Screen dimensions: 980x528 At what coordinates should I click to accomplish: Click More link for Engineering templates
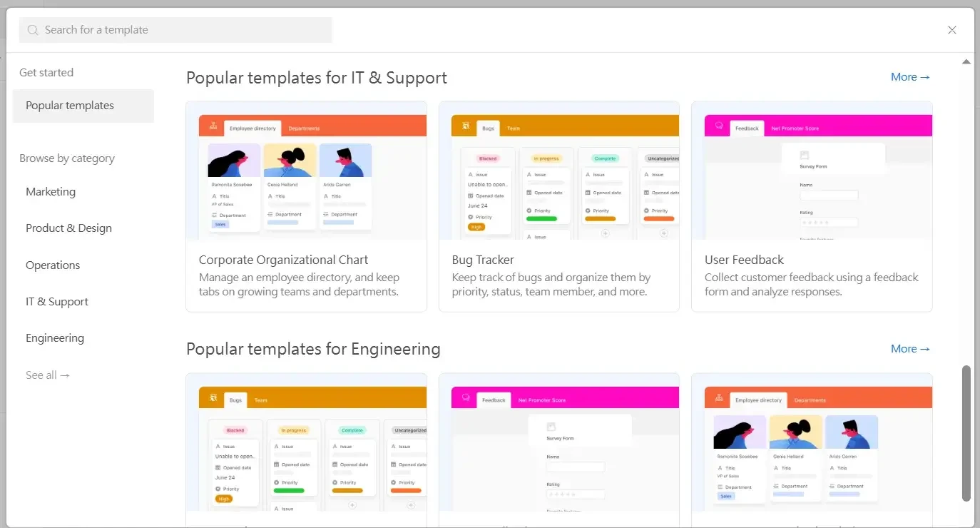coord(910,349)
